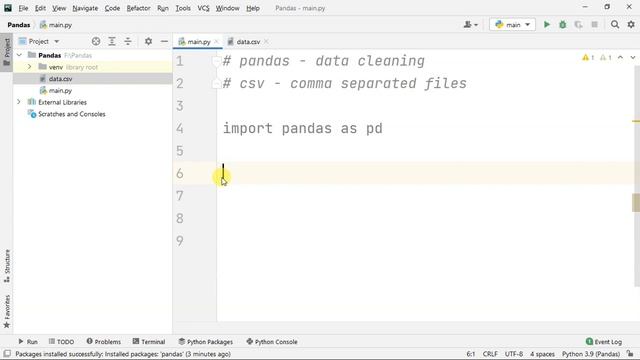640x360 pixels.
Task: Open the File menu
Action: pos(23,8)
